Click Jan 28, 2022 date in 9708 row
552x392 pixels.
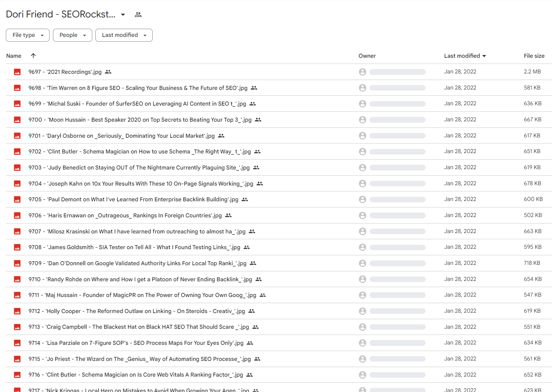[x=460, y=247]
